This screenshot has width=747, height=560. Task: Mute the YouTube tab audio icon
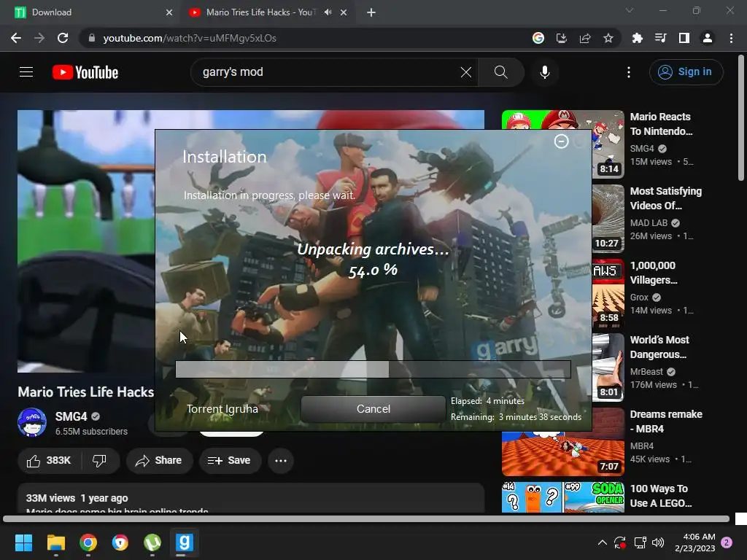click(x=328, y=12)
